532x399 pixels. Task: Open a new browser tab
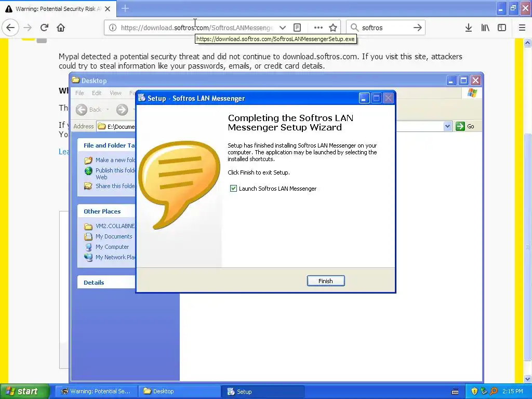coord(125,8)
